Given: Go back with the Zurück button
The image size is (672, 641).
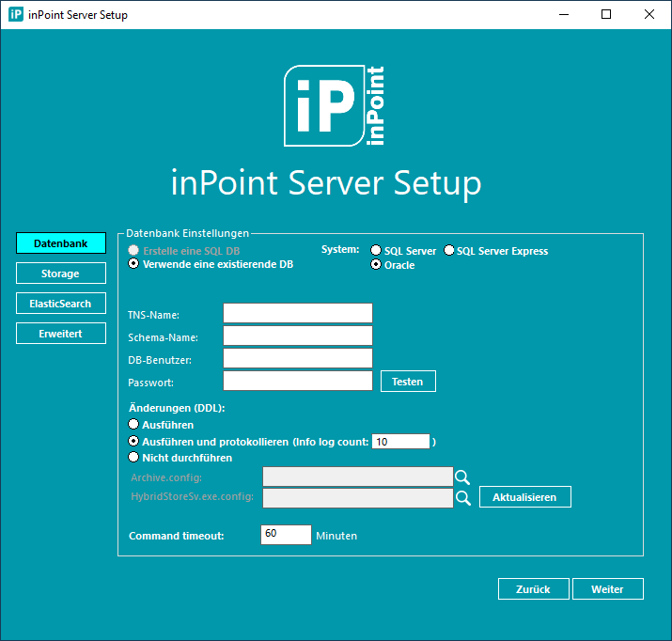Looking at the screenshot, I should coord(534,589).
